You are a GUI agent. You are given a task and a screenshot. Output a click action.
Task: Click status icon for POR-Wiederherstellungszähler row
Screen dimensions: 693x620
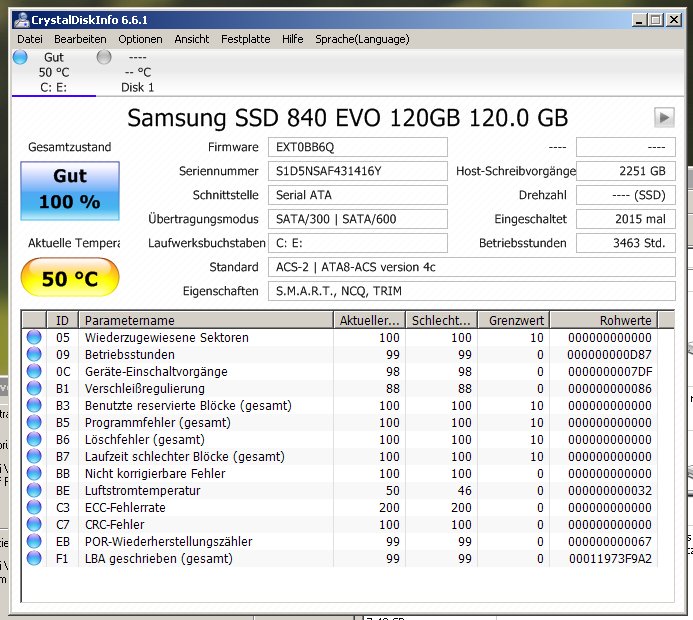(34, 541)
